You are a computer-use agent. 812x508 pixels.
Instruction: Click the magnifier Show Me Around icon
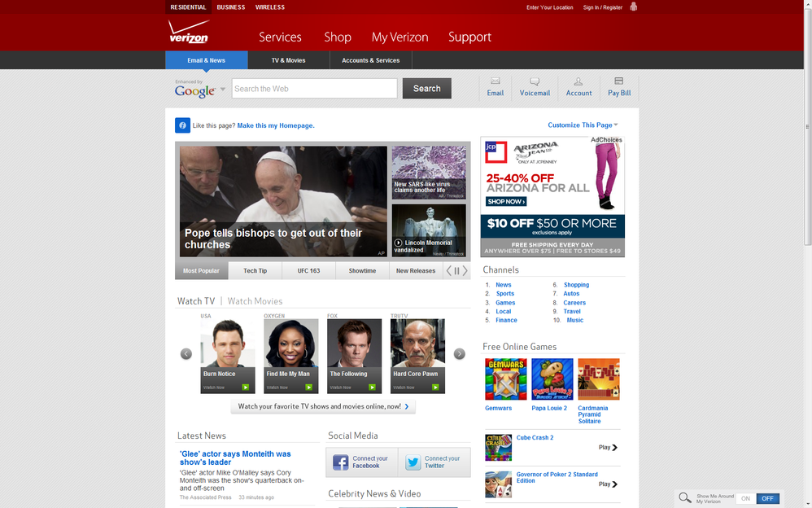click(685, 498)
